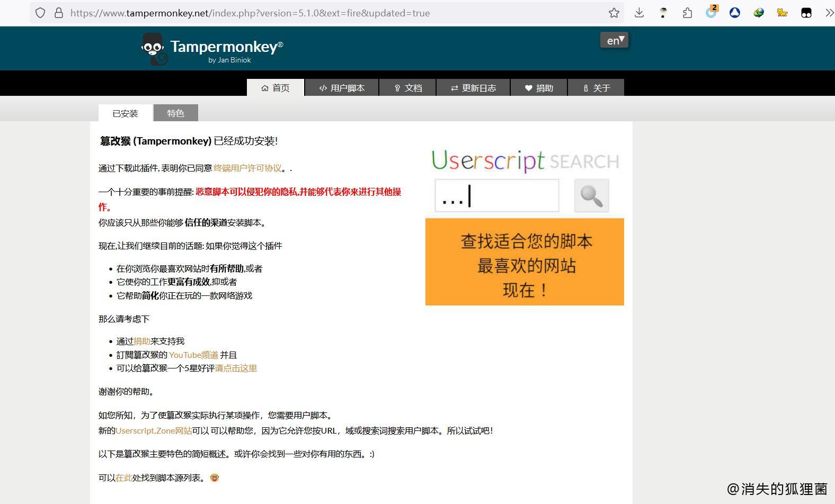Open the Firefox downloads arrow icon
This screenshot has width=835, height=504.
639,13
